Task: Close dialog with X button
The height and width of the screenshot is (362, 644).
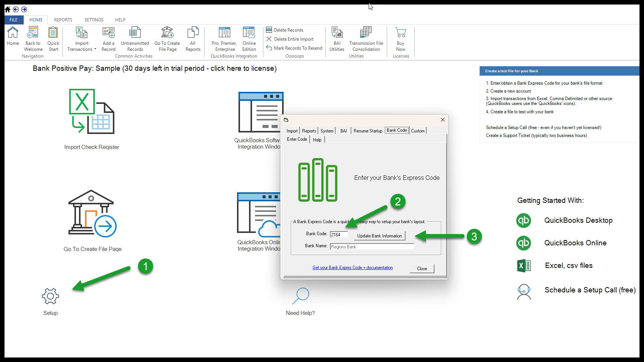Action: tap(443, 120)
